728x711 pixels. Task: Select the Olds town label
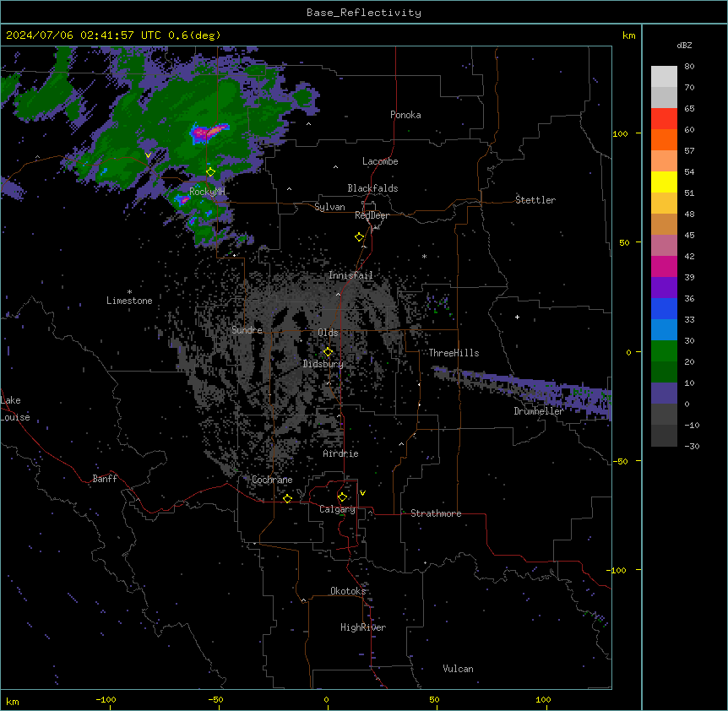328,333
